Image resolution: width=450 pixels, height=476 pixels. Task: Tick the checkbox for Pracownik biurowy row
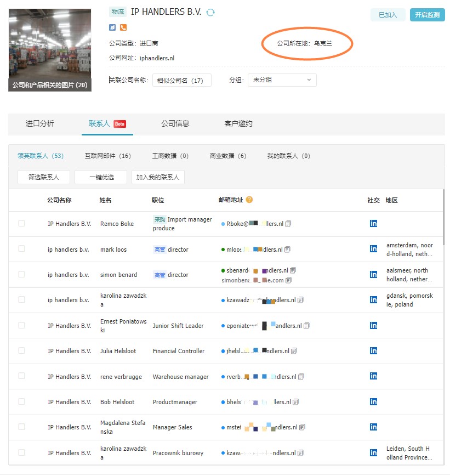pos(21,452)
